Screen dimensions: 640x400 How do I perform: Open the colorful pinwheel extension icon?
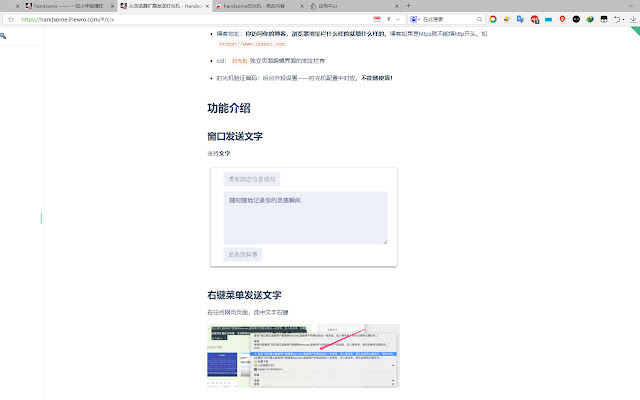[507, 19]
